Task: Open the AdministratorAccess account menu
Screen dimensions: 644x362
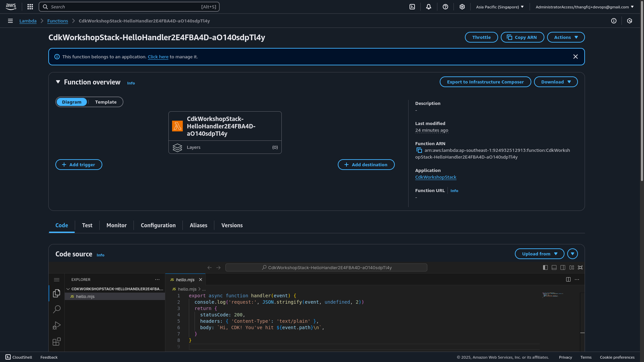Action: click(x=585, y=7)
